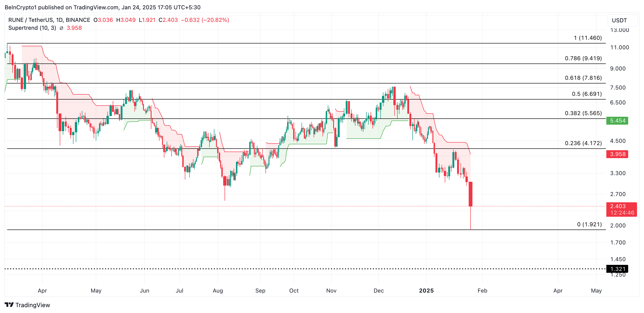Click the 13.000 price scale label
The height and width of the screenshot is (313, 644).
tap(620, 30)
